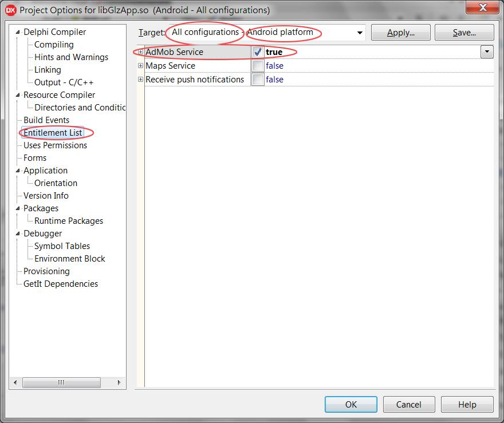This screenshot has height=423, width=504.
Task: Collapse the Application tree node
Action: (x=18, y=171)
